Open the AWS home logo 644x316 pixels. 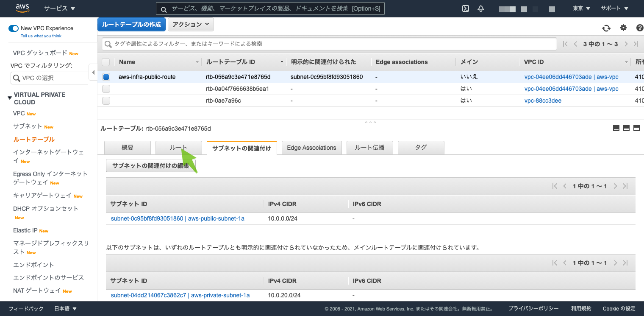(22, 8)
